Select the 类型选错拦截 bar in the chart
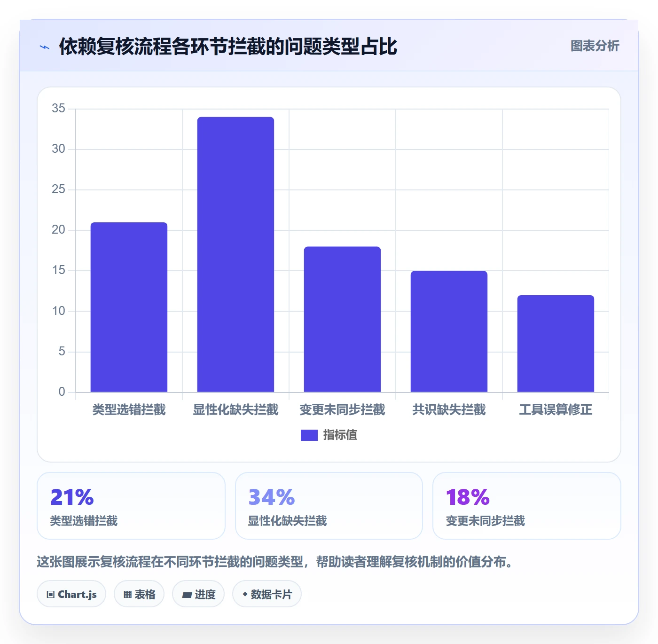 [x=129, y=307]
